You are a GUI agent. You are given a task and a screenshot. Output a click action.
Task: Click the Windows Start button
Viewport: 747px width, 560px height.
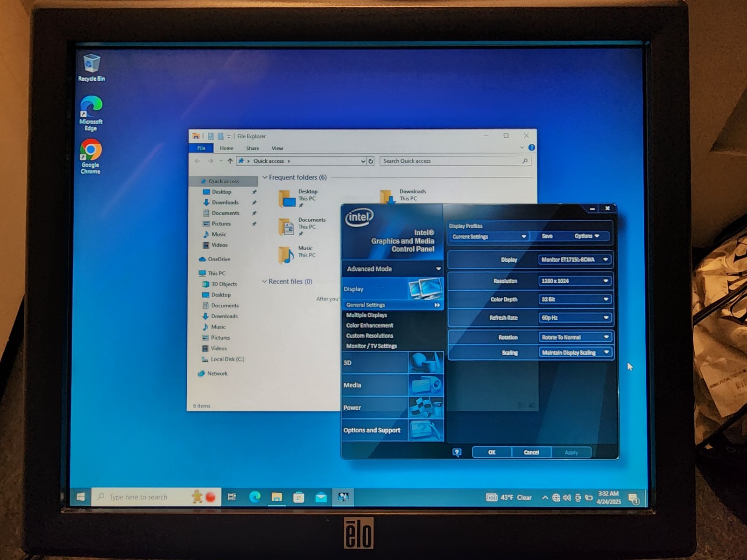[80, 497]
